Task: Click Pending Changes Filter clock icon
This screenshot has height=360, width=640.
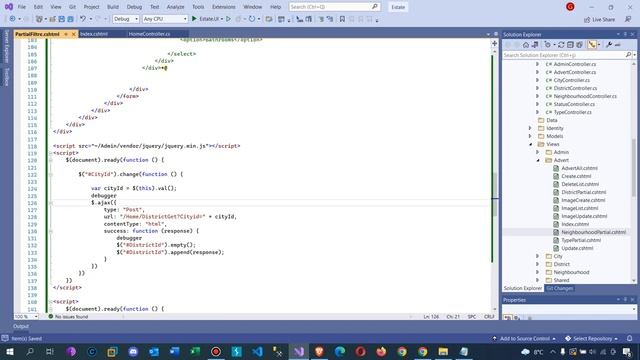Action: coord(547,45)
